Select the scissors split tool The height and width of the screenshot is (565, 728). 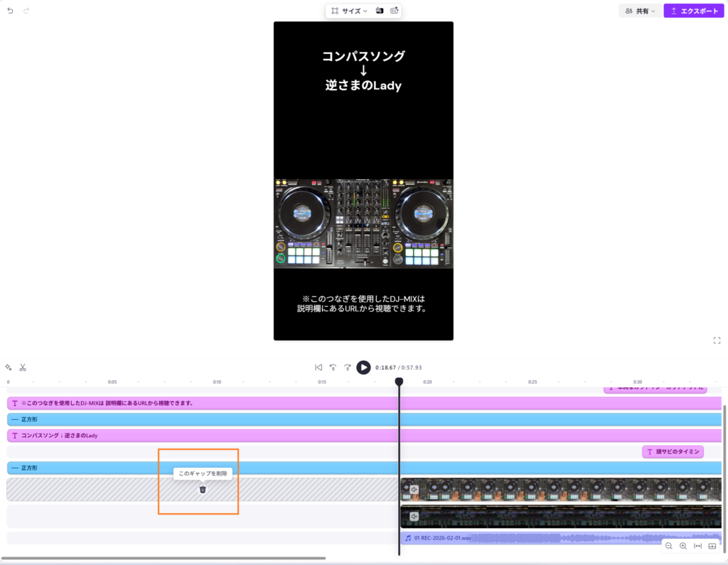(23, 367)
